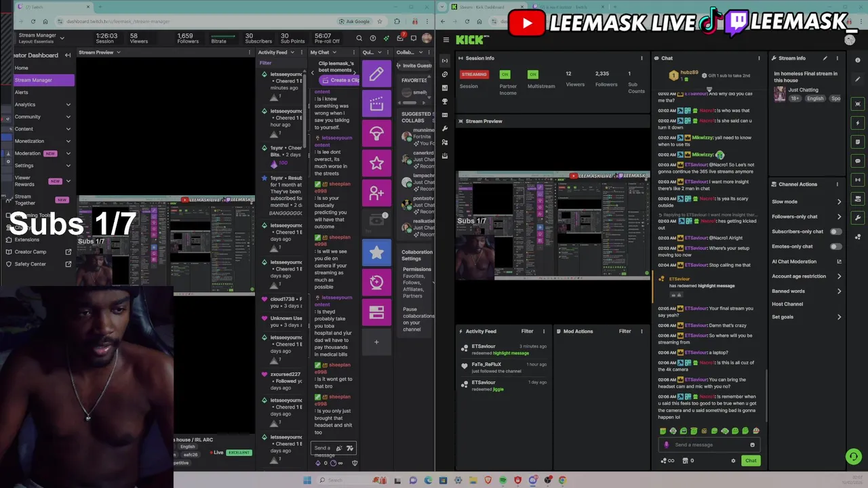
Task: Open Alerts in the Twitch sidebar
Action: 22,92
